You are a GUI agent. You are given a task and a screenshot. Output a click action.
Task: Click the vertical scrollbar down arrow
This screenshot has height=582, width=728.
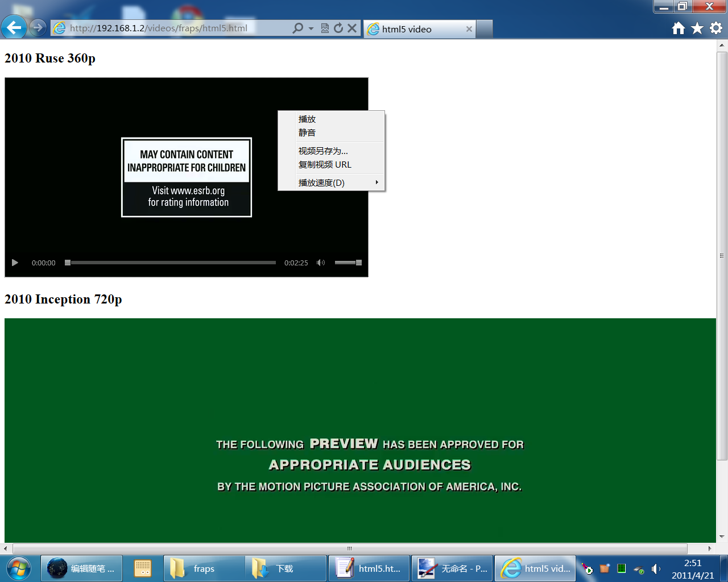point(722,537)
